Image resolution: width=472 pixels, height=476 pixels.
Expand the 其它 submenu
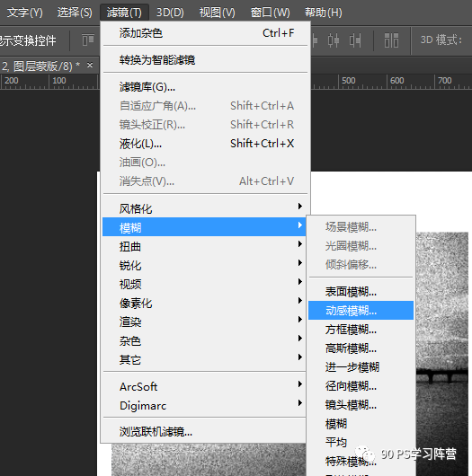[x=204, y=359]
